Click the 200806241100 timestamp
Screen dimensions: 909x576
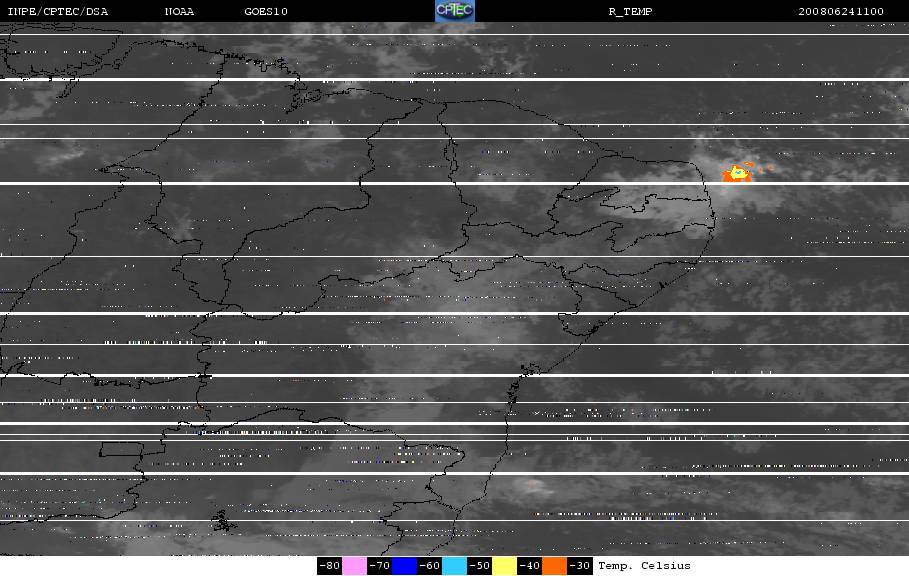(841, 11)
